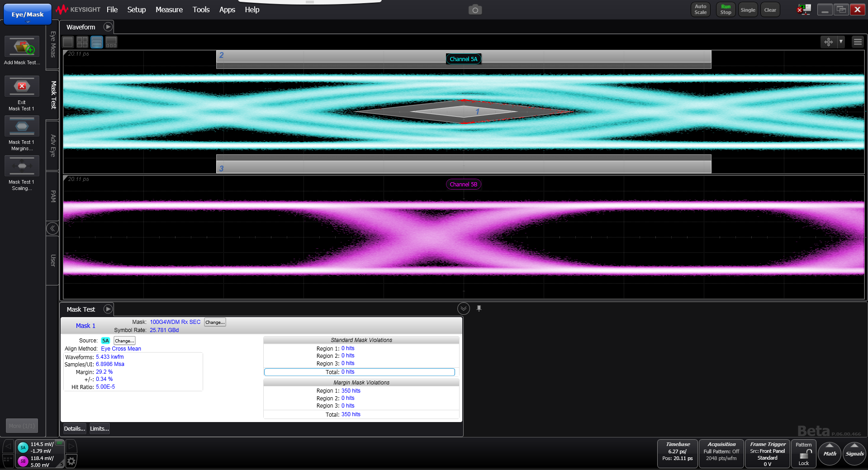Toggle the Run/Stop acquisition button
Screen dimensions: 868x470
[x=726, y=9]
